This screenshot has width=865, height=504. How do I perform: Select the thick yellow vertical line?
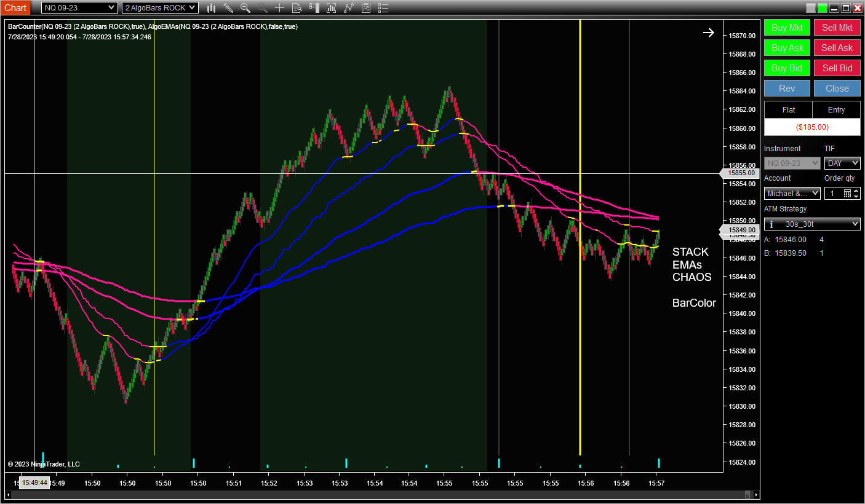(580, 237)
